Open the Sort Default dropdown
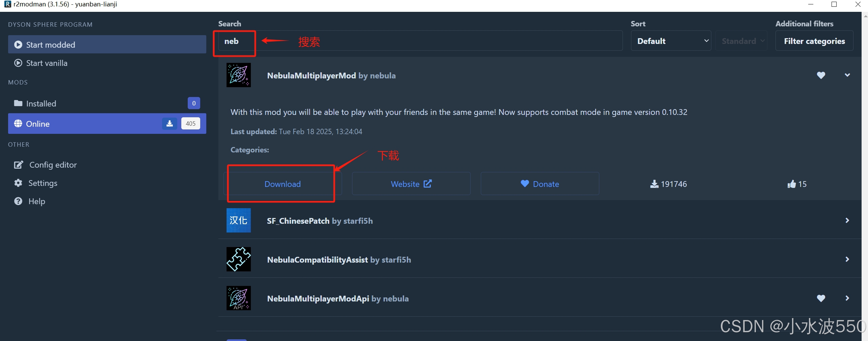Viewport: 868px width, 341px height. tap(671, 41)
